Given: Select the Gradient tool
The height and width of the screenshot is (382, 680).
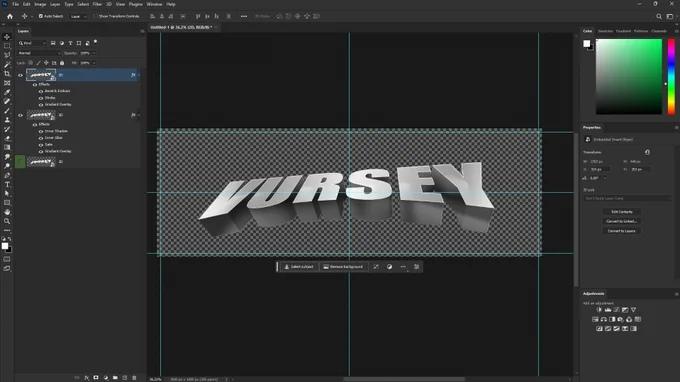Looking at the screenshot, I should point(7,147).
